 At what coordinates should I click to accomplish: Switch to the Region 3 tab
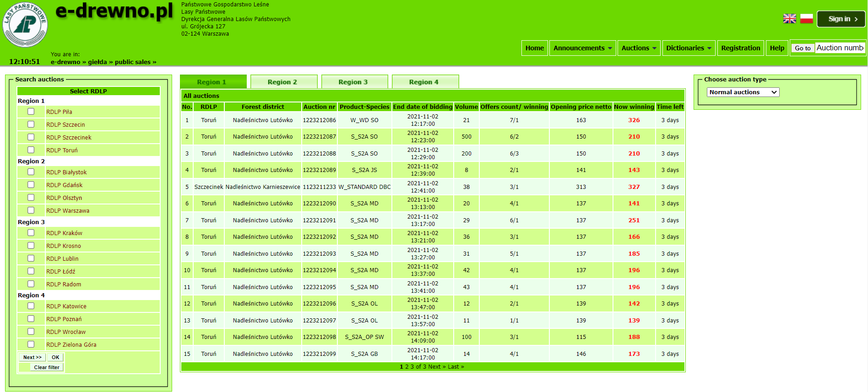point(355,82)
